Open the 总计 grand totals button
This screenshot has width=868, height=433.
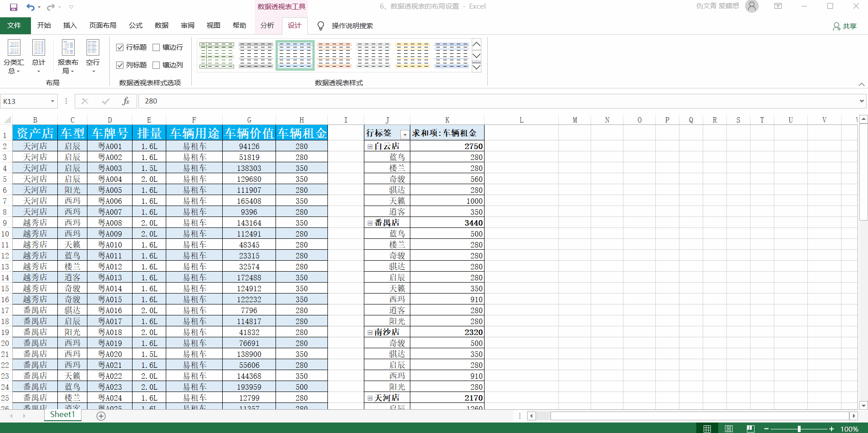click(39, 57)
